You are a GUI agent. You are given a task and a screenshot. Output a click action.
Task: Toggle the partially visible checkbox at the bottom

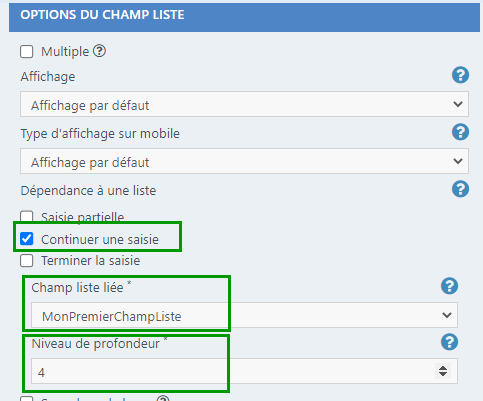point(27,399)
